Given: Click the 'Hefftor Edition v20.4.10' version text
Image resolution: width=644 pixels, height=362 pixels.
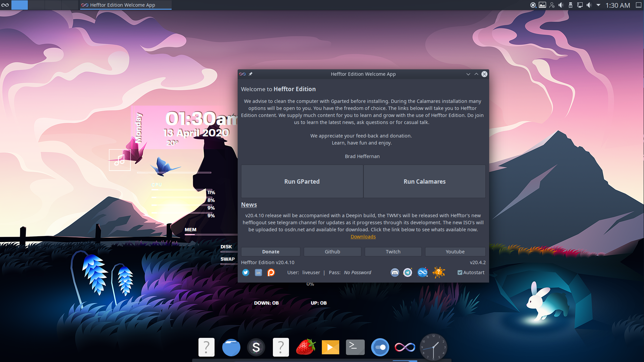Looking at the screenshot, I should click(x=268, y=262).
